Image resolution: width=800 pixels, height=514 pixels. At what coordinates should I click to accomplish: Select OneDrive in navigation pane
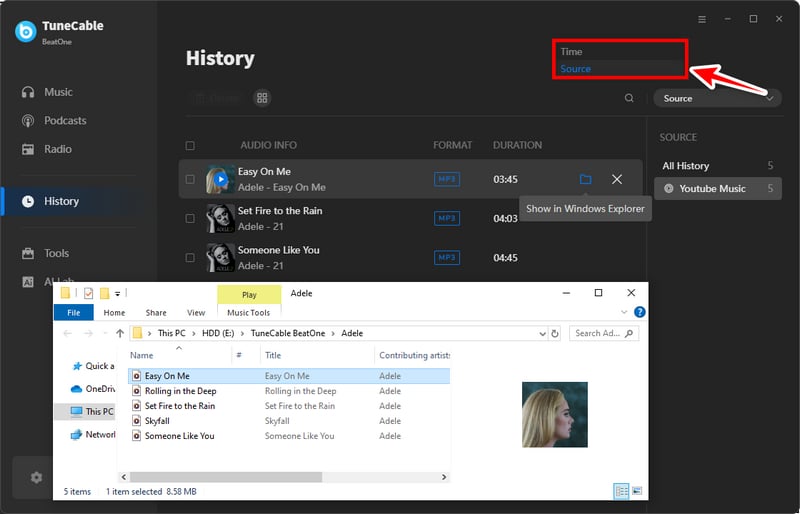(x=93, y=389)
